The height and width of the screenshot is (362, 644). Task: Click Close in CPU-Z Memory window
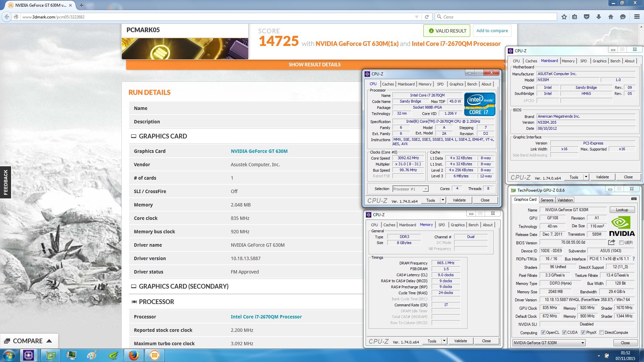[486, 341]
